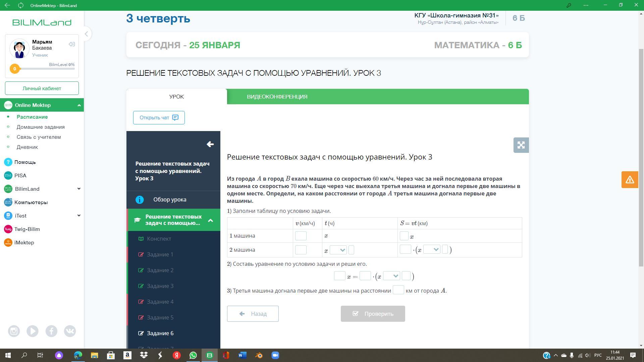Click the speed input for 1 машина

(301, 236)
